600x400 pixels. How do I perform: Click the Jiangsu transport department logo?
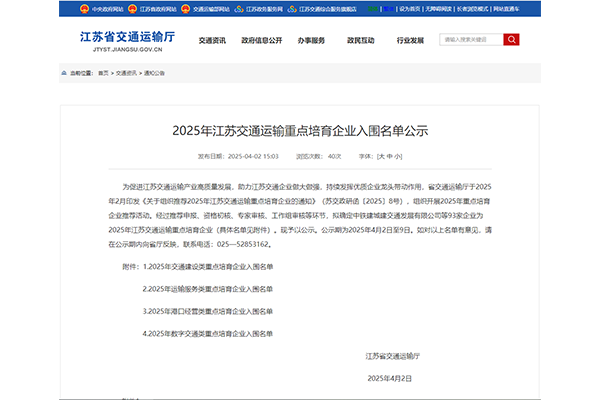click(x=128, y=41)
